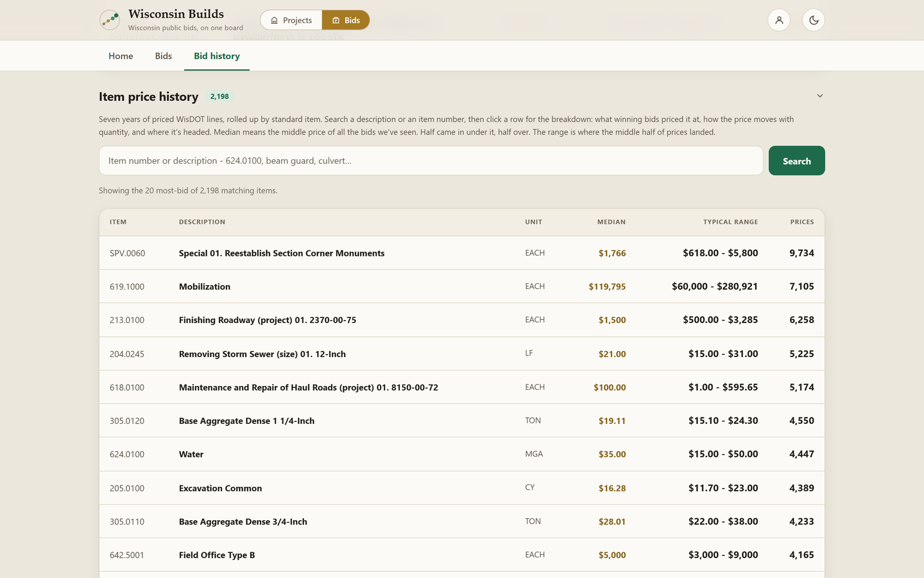This screenshot has width=924, height=578.
Task: Click the $19.11 median price
Action: [x=612, y=421]
